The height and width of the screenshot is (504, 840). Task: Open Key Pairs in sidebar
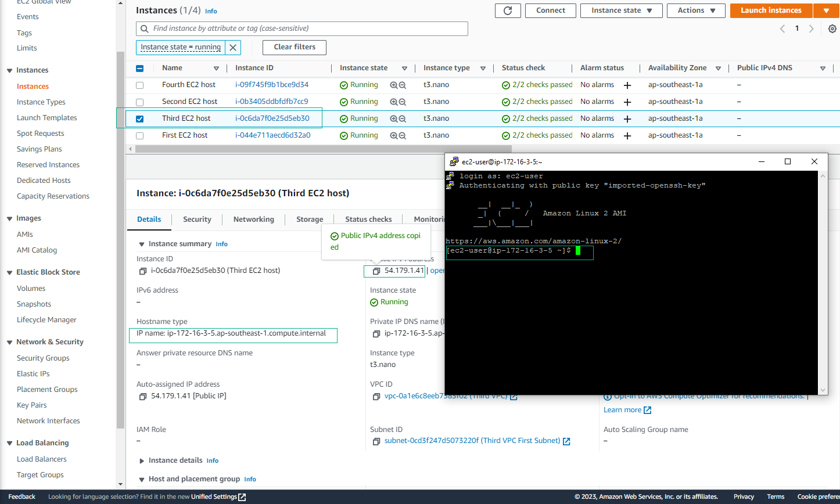[32, 405]
